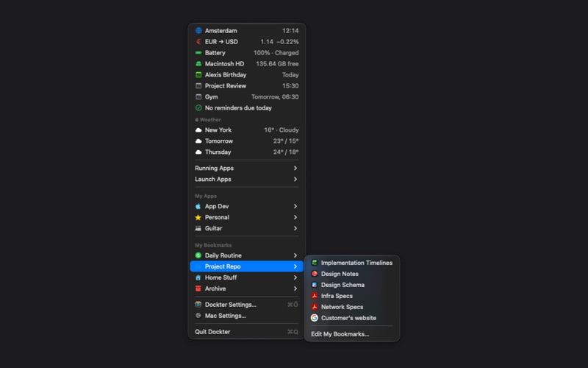The image size is (588, 368).
Task: Open the Design Schema bookmark
Action: (x=352, y=285)
